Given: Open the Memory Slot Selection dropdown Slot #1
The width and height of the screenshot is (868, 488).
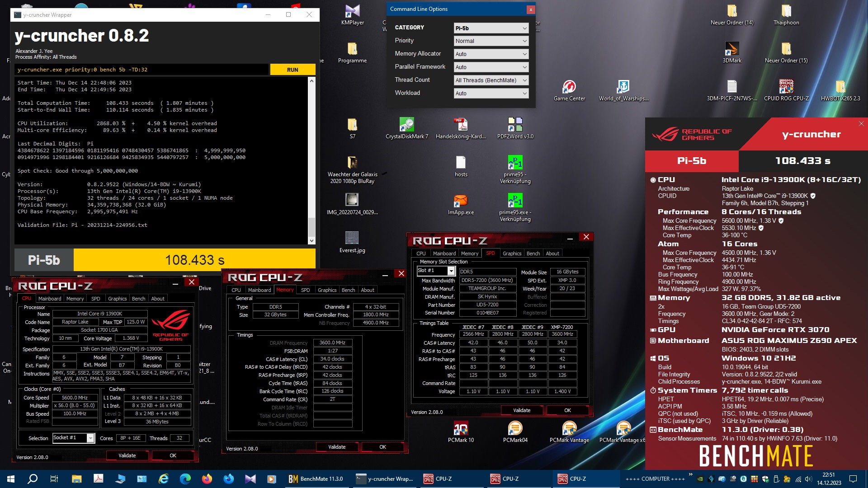Looking at the screenshot, I should (435, 271).
